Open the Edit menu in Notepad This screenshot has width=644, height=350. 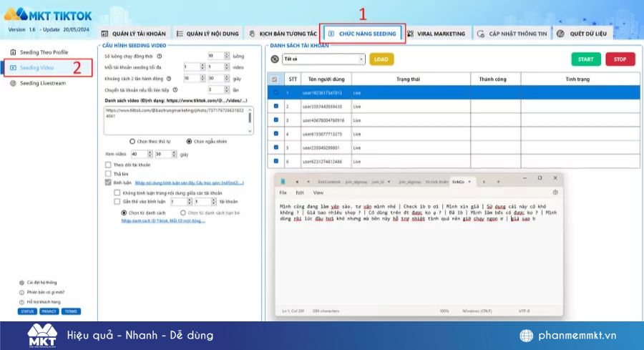tap(300, 193)
